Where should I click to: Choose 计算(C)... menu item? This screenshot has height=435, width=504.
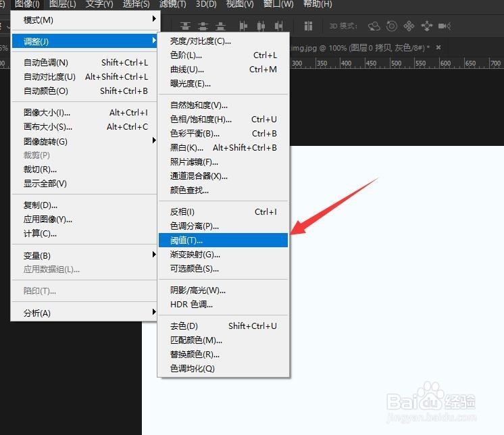pos(84,233)
